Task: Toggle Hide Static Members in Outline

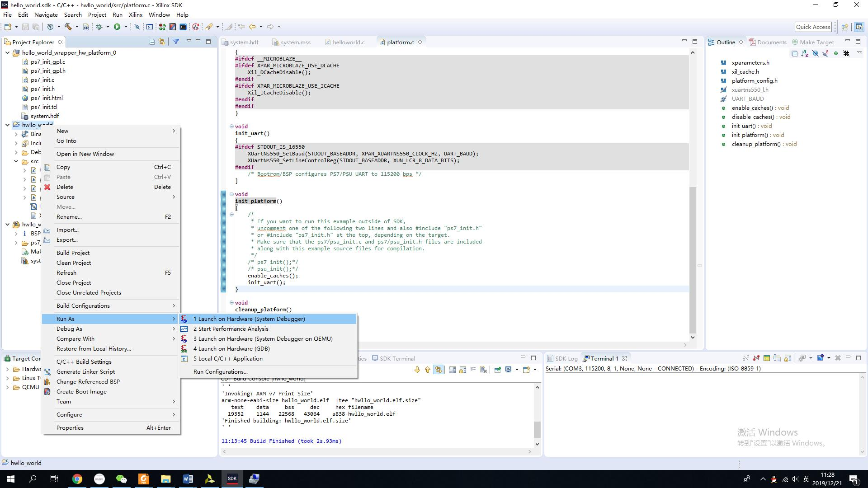Action: (826, 53)
